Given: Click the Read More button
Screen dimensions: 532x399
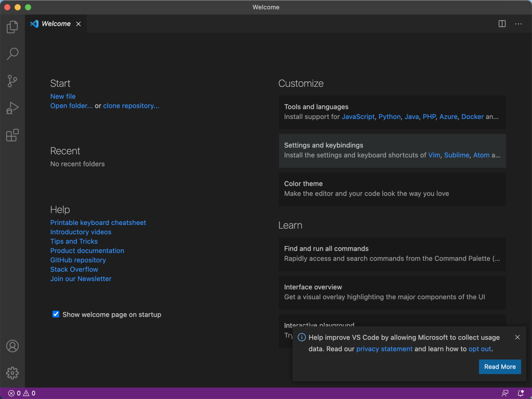Looking at the screenshot, I should point(500,367).
